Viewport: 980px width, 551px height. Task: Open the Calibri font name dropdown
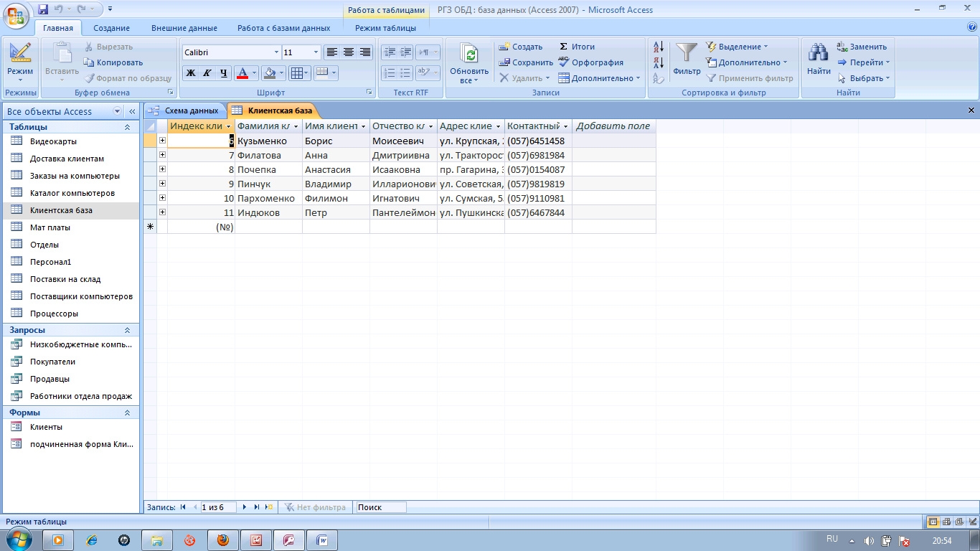(x=276, y=52)
